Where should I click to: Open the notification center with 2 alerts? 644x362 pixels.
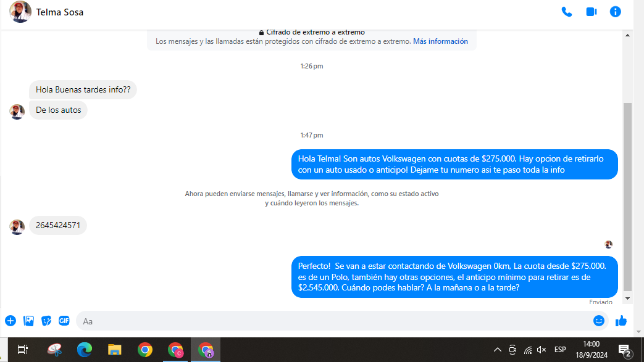(625, 350)
